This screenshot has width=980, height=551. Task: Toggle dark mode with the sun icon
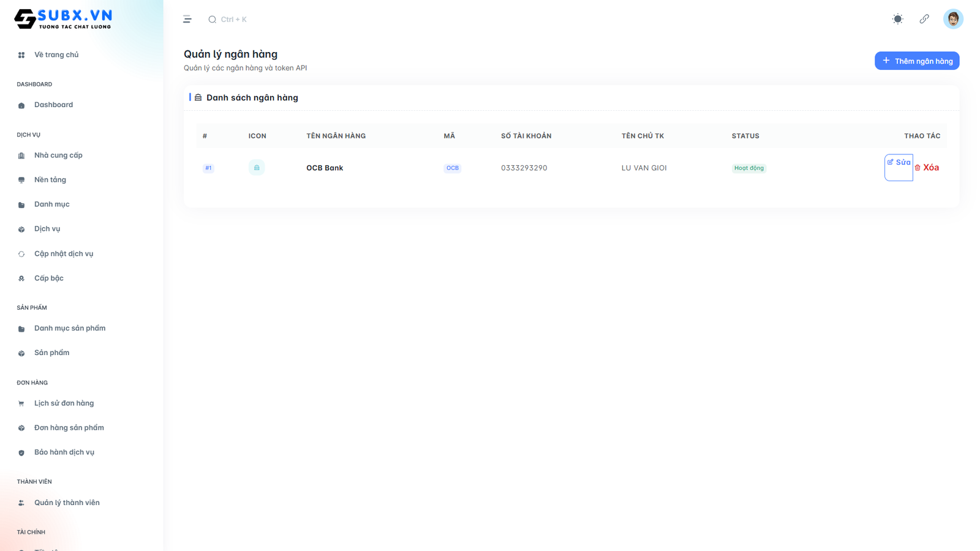[897, 19]
